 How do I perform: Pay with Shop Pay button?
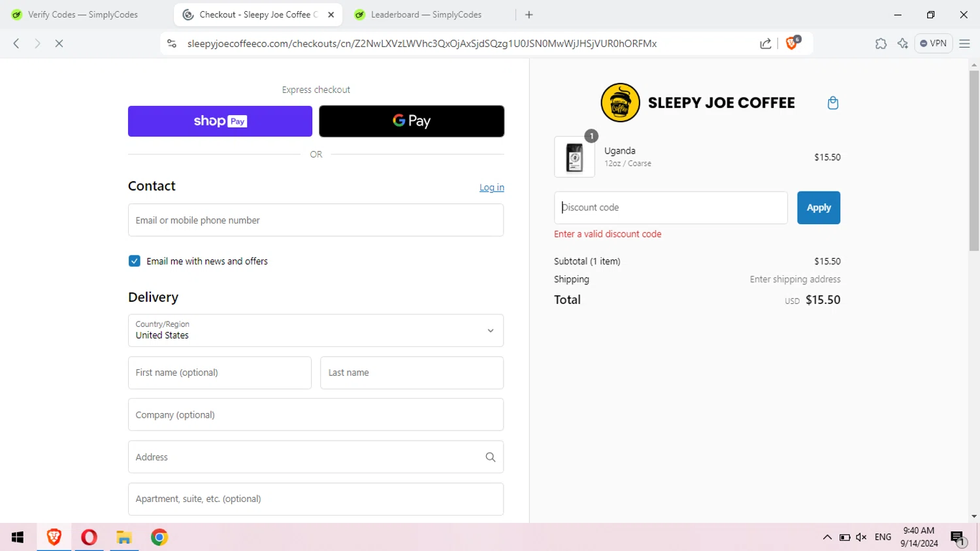point(220,121)
